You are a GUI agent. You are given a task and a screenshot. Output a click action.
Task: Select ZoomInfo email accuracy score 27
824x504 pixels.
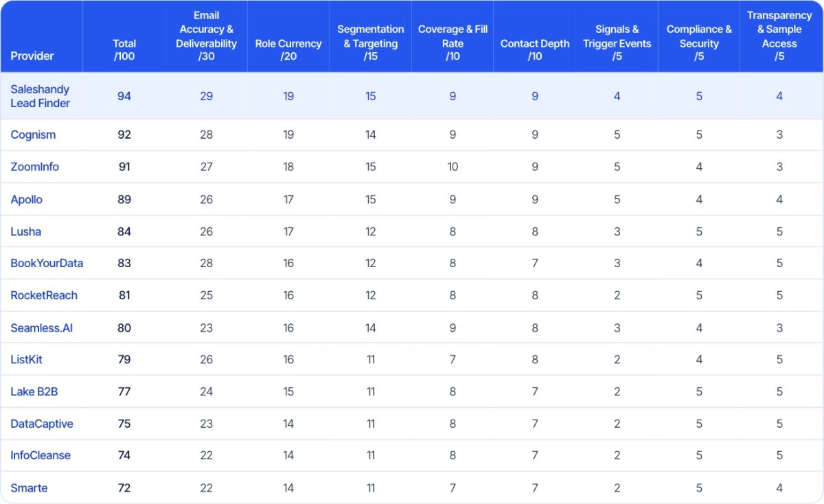[206, 167]
